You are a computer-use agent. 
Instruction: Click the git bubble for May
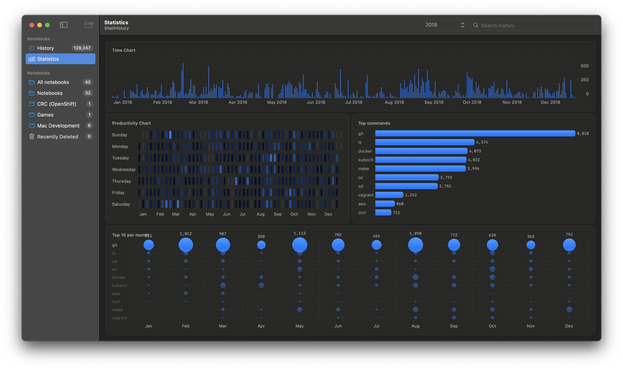[300, 245]
